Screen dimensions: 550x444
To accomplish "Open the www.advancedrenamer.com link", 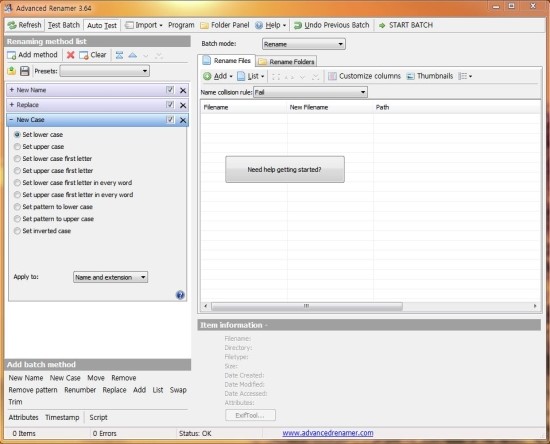I will (328, 433).
